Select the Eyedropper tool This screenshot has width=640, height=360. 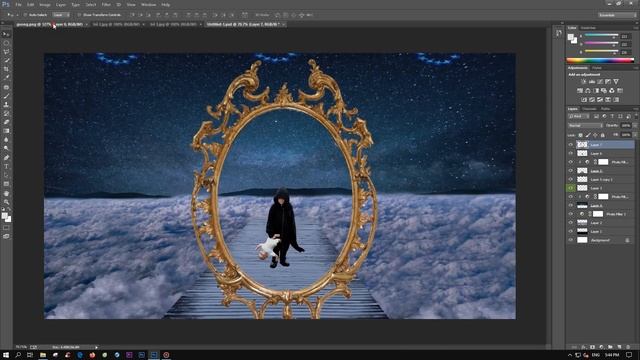(6, 78)
